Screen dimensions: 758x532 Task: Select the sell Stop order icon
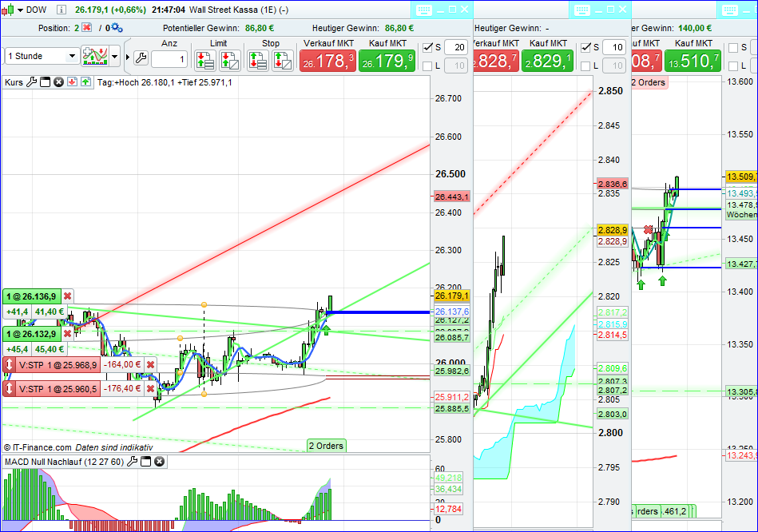click(257, 59)
